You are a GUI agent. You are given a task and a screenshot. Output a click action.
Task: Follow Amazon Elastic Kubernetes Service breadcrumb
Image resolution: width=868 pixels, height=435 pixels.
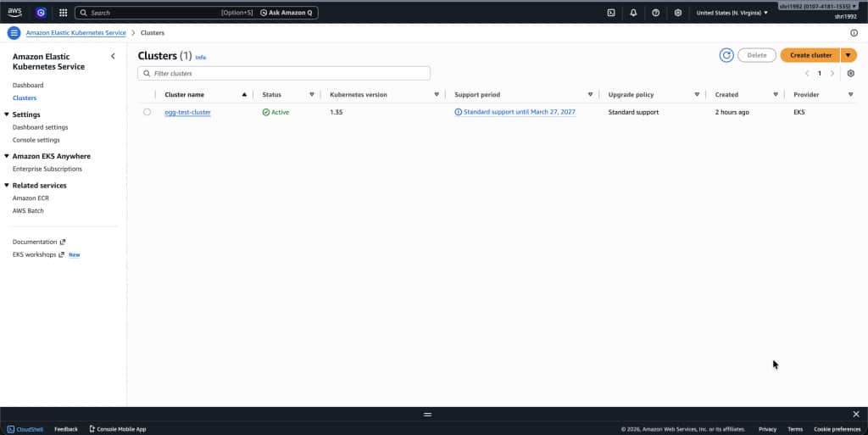tap(75, 33)
